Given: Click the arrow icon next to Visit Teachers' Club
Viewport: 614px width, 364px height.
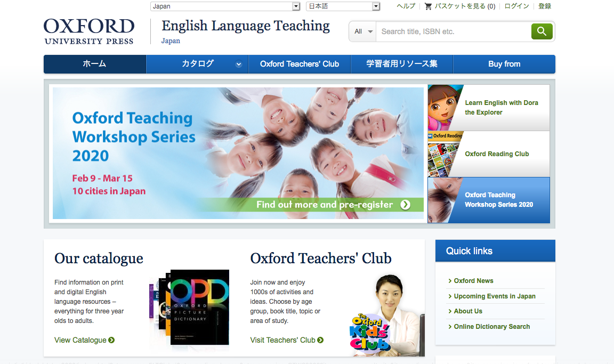Looking at the screenshot, I should click(320, 340).
